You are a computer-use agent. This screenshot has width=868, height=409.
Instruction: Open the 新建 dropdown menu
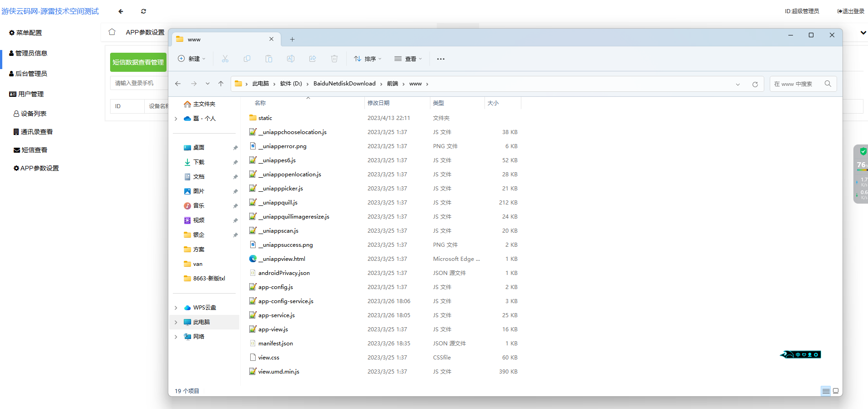tap(192, 59)
